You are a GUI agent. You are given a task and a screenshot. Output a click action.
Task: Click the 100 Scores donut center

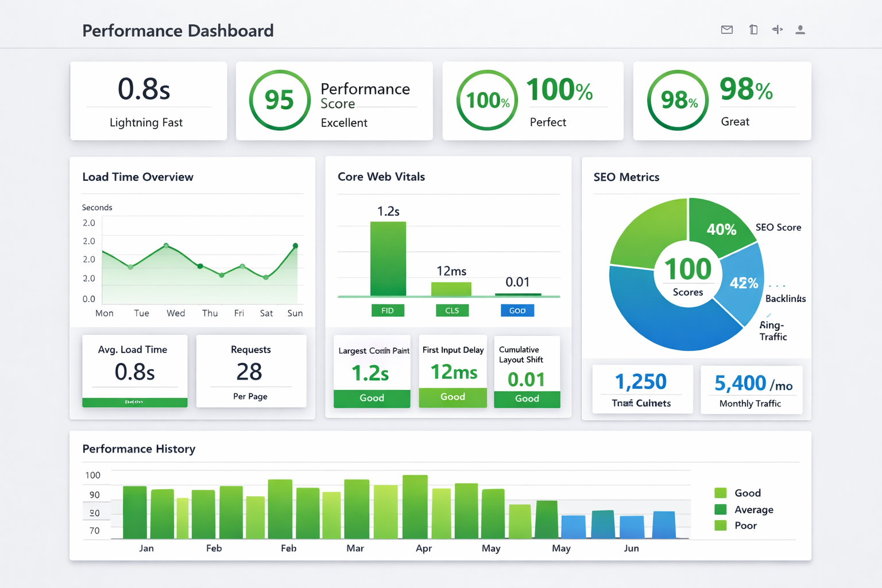pos(688,274)
